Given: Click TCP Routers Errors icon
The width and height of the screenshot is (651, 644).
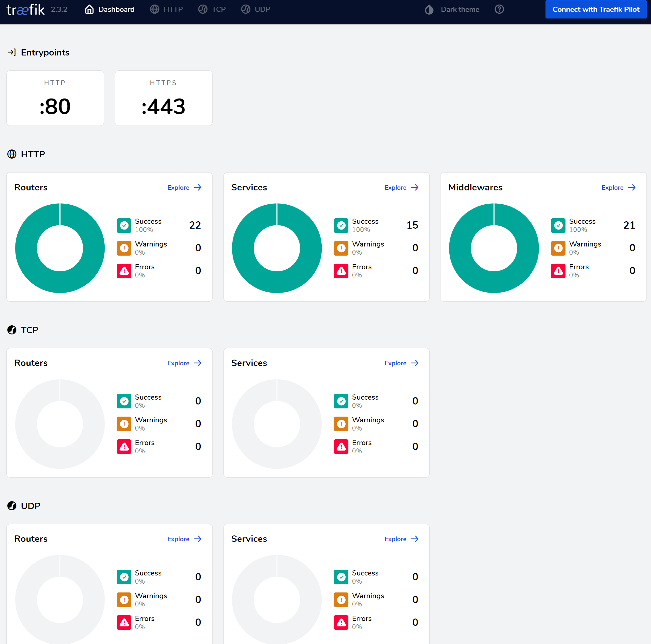Looking at the screenshot, I should click(124, 447).
